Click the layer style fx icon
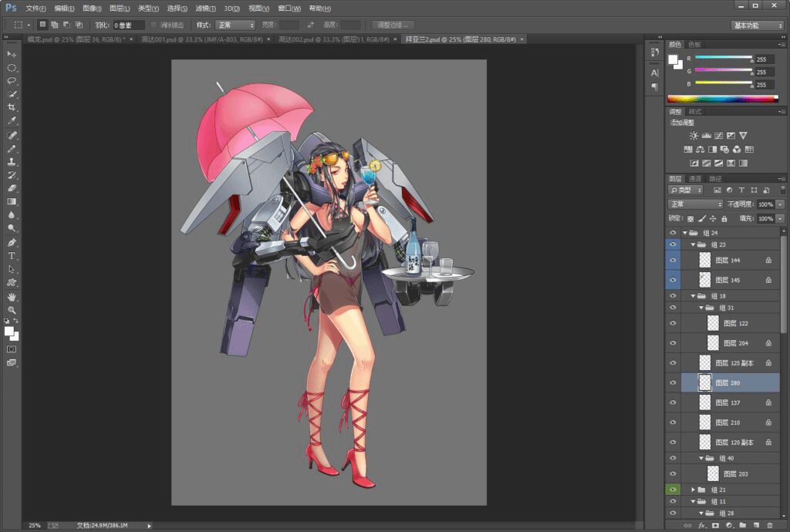This screenshot has width=790, height=532. (701, 526)
